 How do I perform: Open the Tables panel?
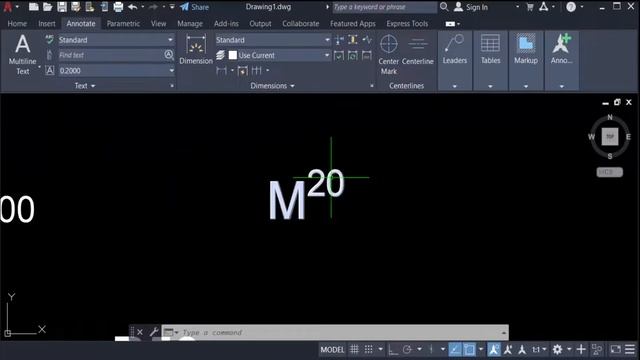pyautogui.click(x=490, y=60)
